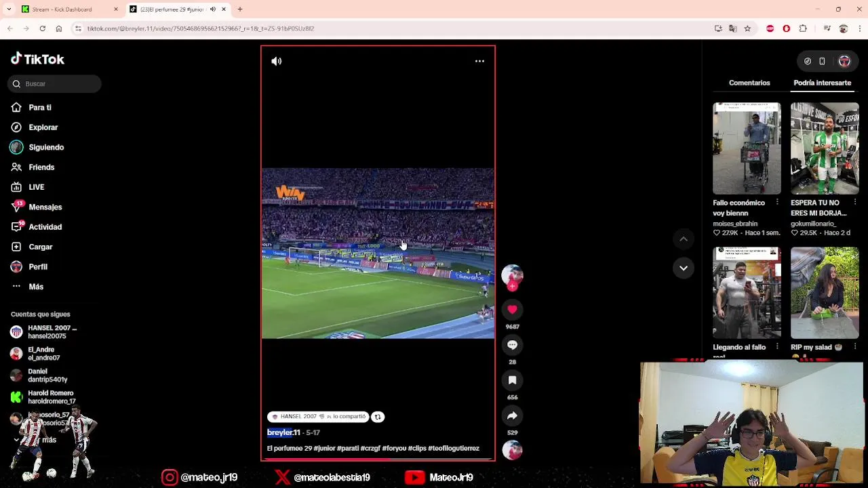Image resolution: width=868 pixels, height=488 pixels.
Task: Expand the Más menu
Action: click(x=28, y=287)
